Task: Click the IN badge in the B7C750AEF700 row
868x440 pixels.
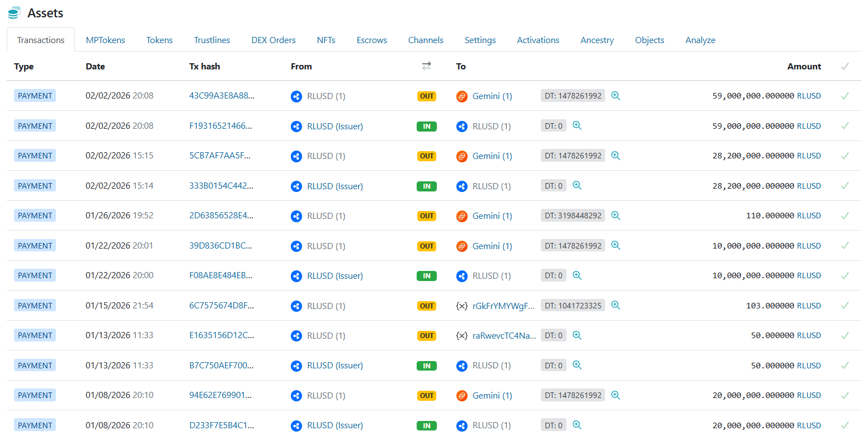Action: click(427, 366)
